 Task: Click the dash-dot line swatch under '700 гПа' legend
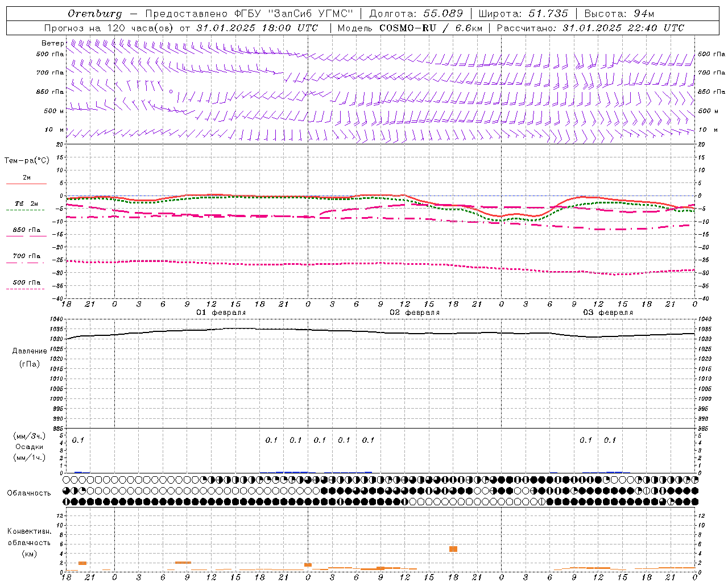coord(26,263)
